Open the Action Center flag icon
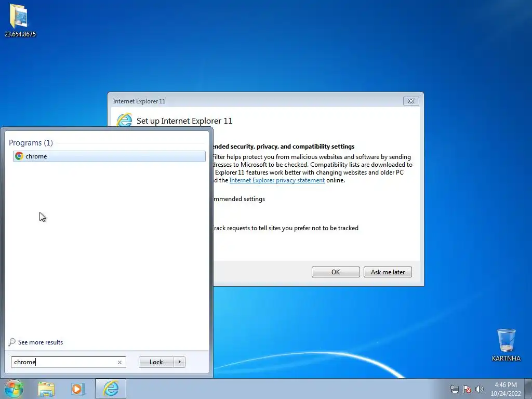The width and height of the screenshot is (532, 399). click(x=467, y=389)
